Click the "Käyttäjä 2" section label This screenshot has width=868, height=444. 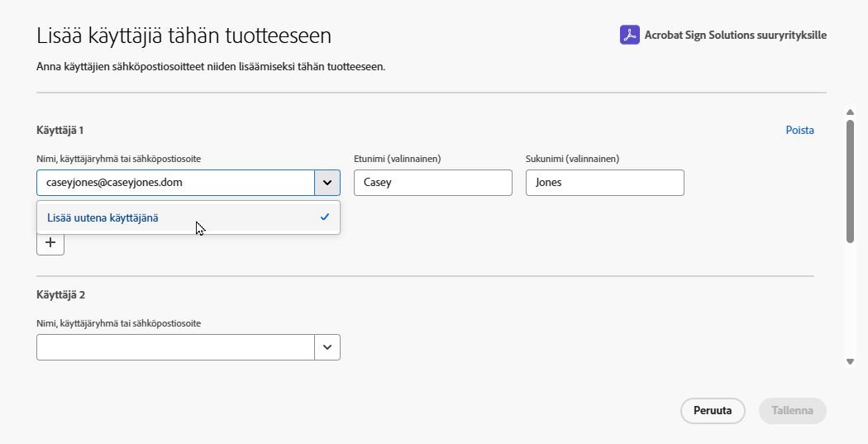point(61,294)
